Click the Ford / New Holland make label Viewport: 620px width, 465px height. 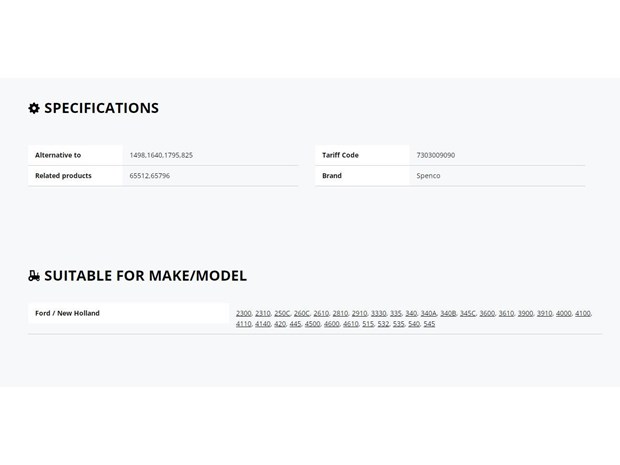pos(67,313)
